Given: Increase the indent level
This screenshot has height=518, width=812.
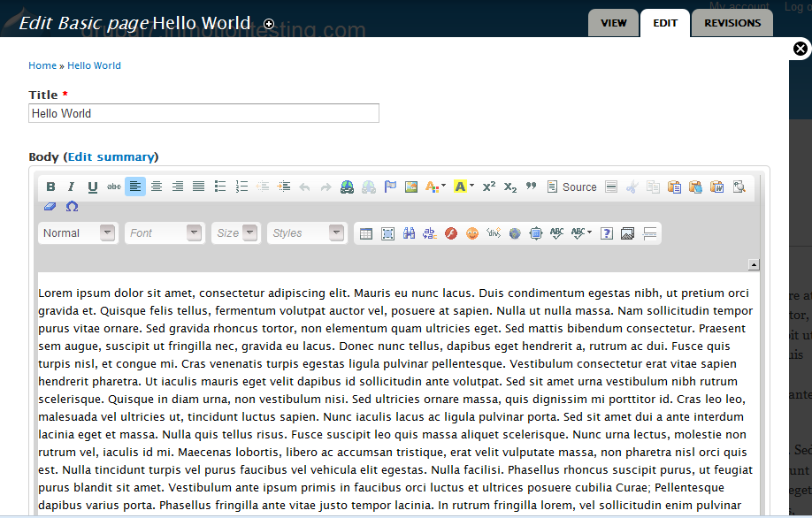Looking at the screenshot, I should point(284,187).
